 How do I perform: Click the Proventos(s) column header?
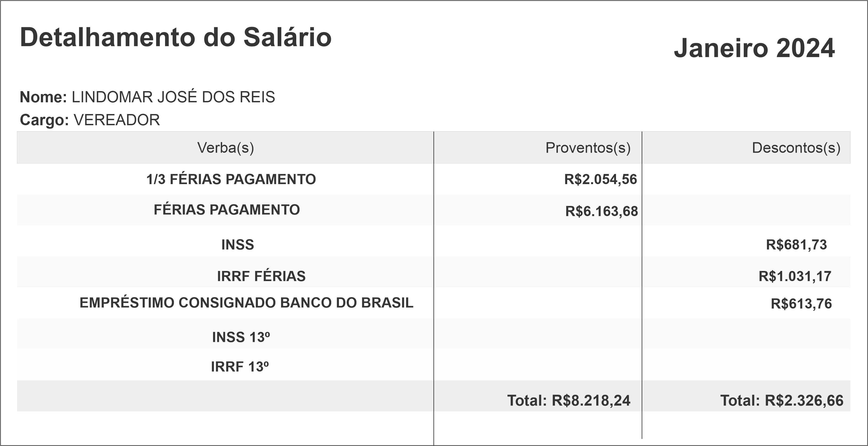[588, 148]
